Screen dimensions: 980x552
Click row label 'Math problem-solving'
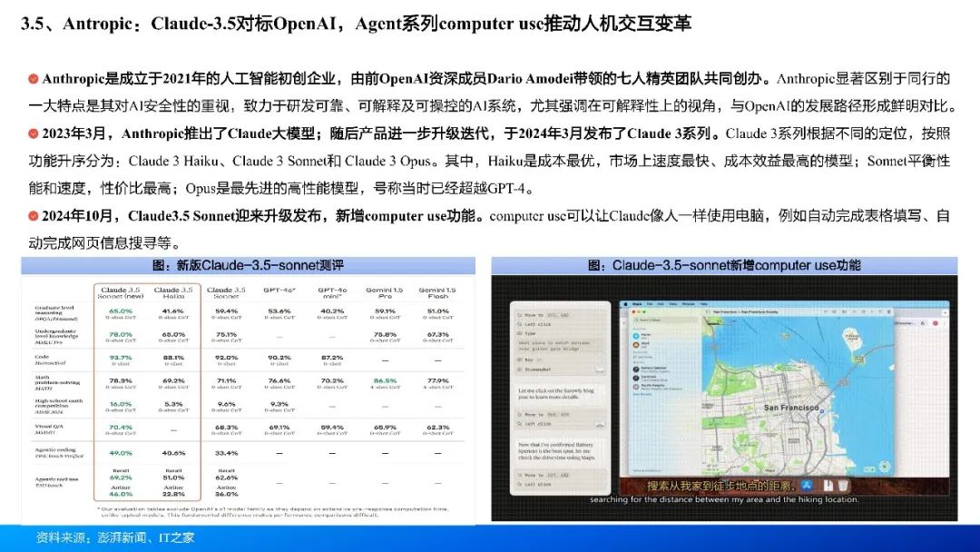coord(57,382)
